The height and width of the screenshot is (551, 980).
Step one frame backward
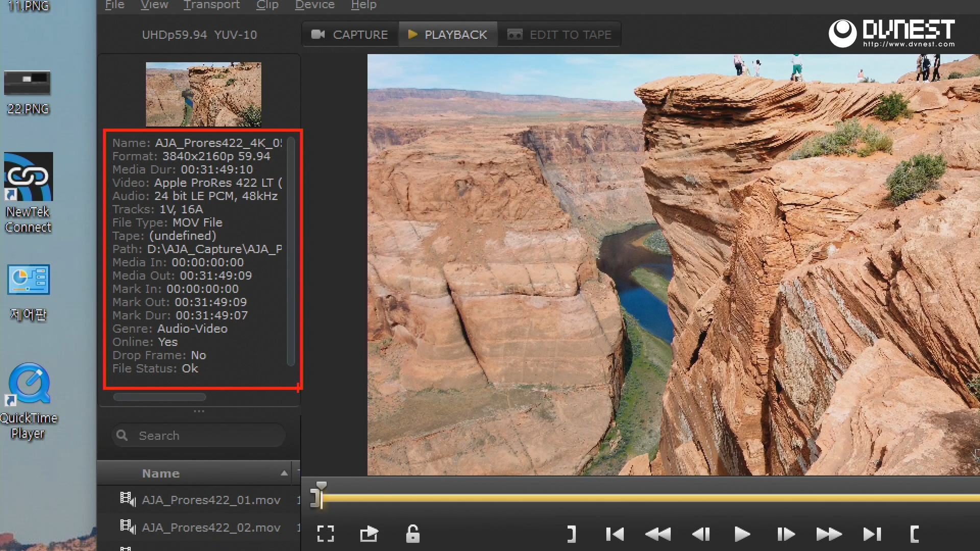pos(701,534)
